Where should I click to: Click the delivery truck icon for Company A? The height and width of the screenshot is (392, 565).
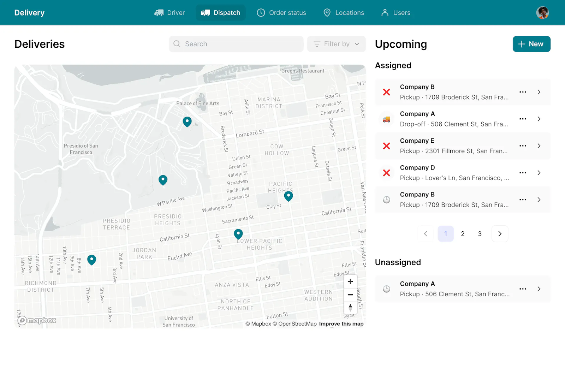point(387,119)
